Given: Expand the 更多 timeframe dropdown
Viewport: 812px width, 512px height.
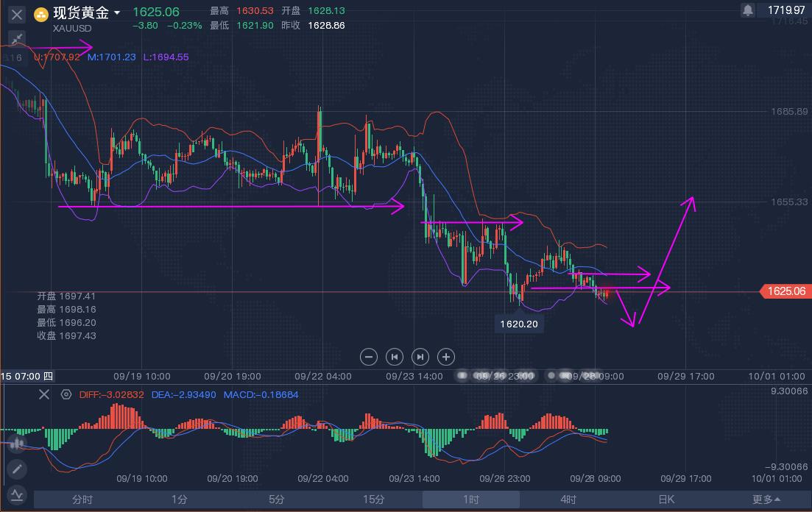Looking at the screenshot, I should click(x=766, y=499).
